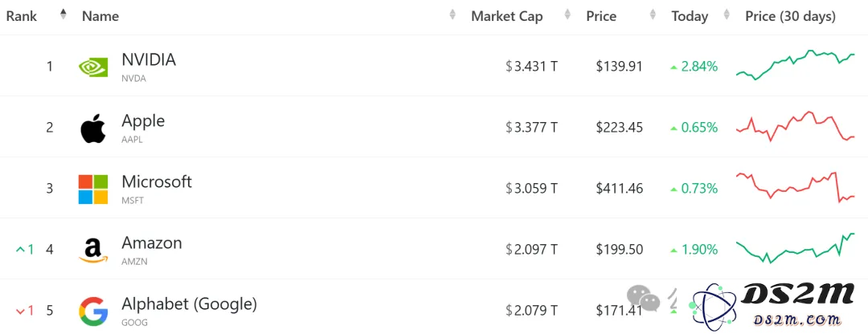Click the Amazon logo icon
Screen dimensions: 868x334
click(93, 250)
